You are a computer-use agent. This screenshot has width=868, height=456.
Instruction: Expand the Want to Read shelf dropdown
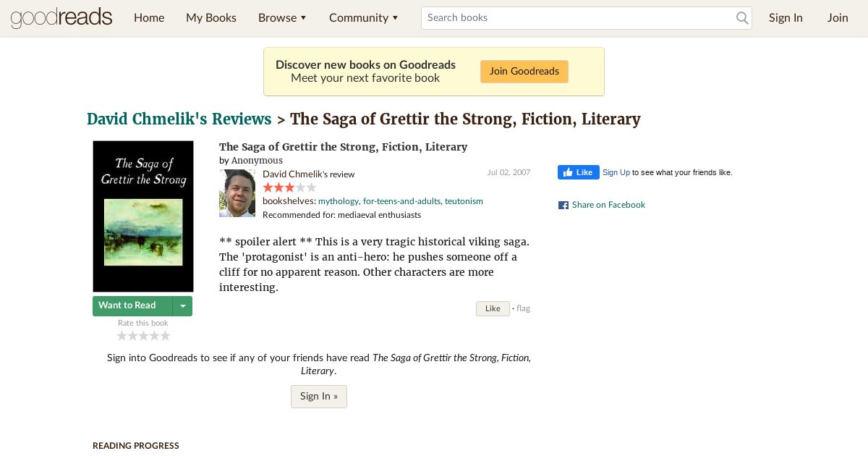coord(183,306)
